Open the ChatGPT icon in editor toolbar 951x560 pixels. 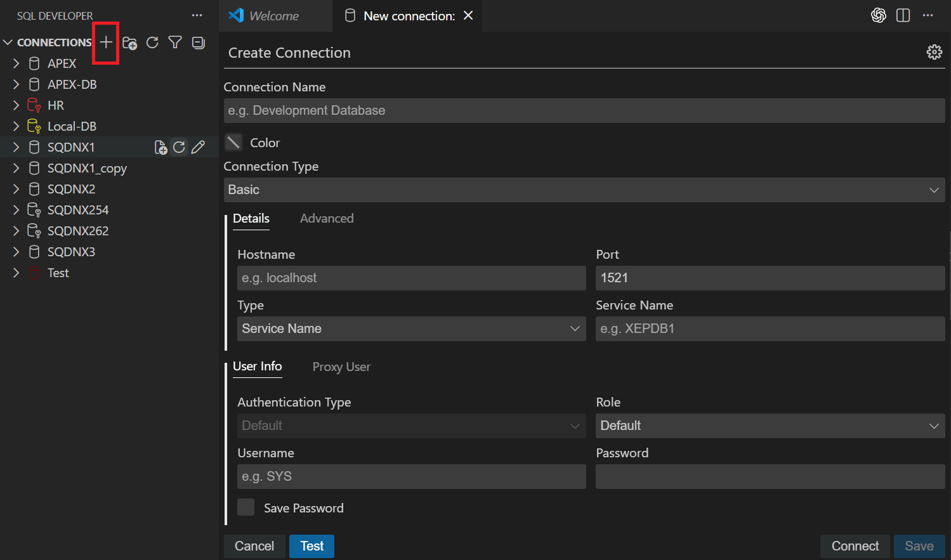click(x=879, y=15)
